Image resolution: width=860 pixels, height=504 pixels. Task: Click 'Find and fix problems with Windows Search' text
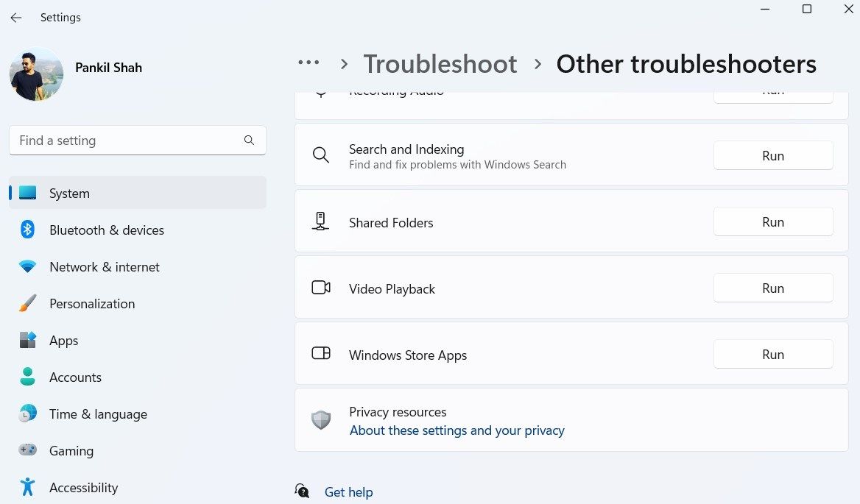[457, 164]
